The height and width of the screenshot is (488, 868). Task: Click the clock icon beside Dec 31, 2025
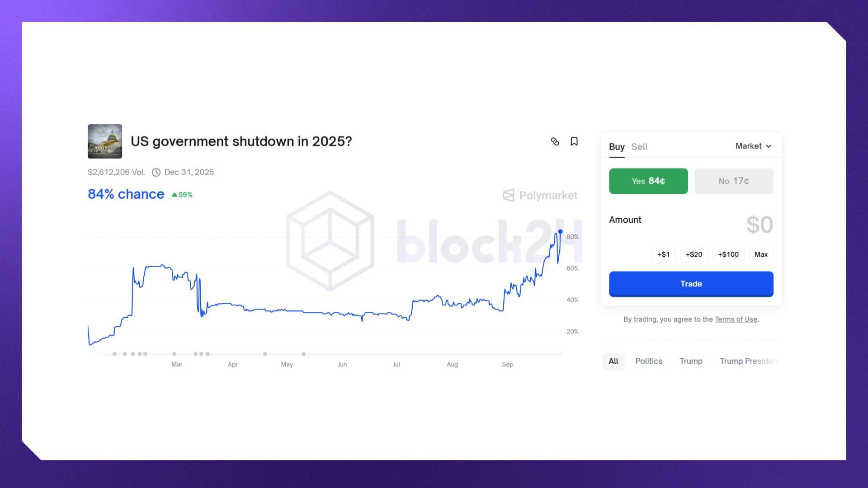(x=156, y=172)
